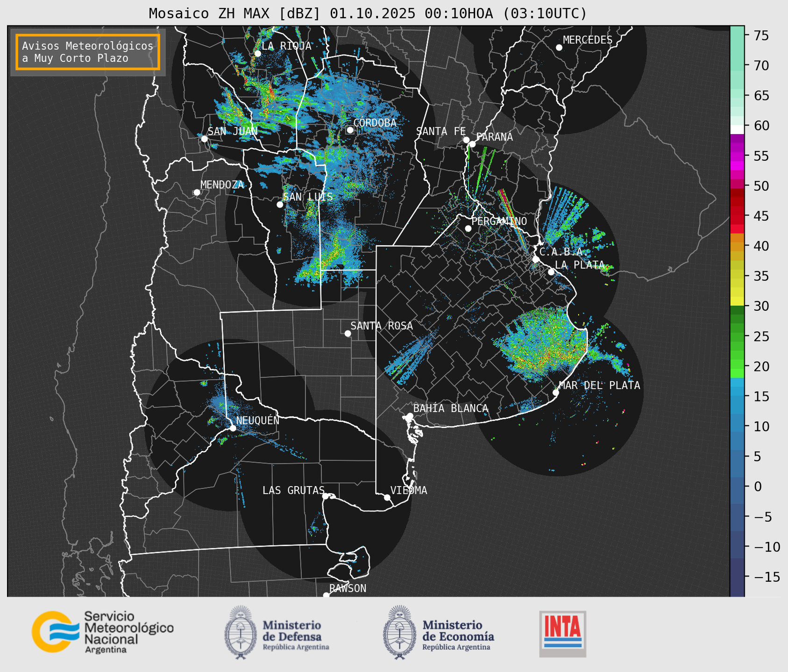Screen dimensions: 788x672
Task: Click the LA PLATA city marker dot
Action: click(x=551, y=272)
